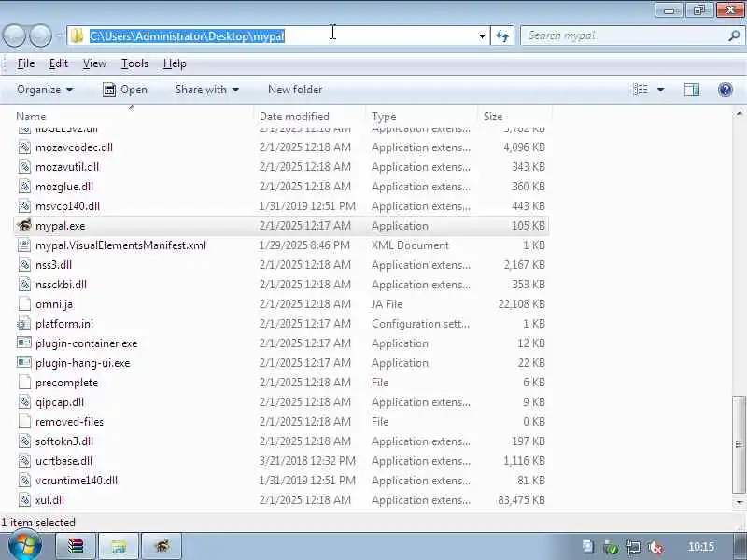Click the 22,108 KB size value
747x560 pixels.
tap(521, 304)
